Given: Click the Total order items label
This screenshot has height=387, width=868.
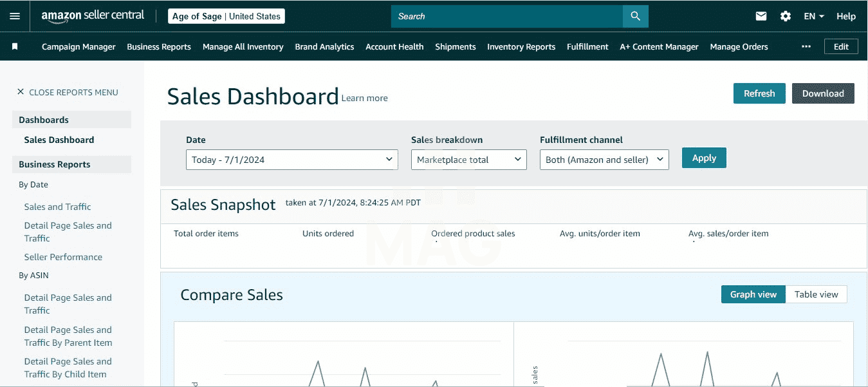Looking at the screenshot, I should coord(206,233).
